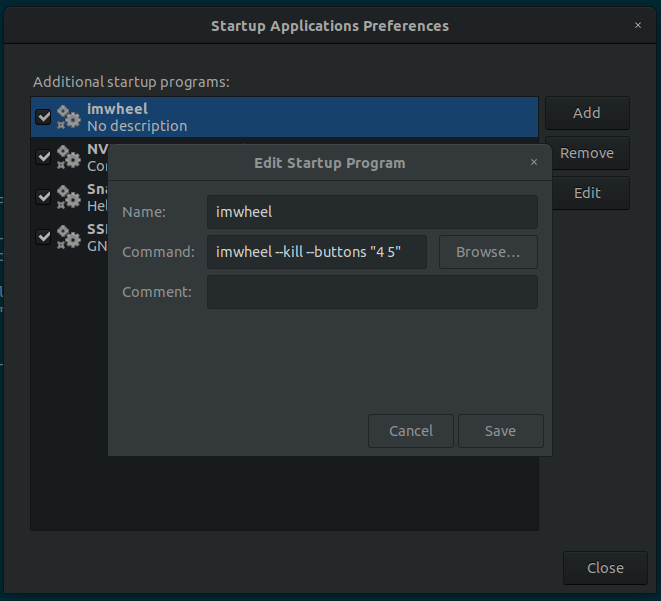Viewport: 661px width, 601px height.
Task: Click the gears icon in the NV startup row
Action: (x=69, y=157)
